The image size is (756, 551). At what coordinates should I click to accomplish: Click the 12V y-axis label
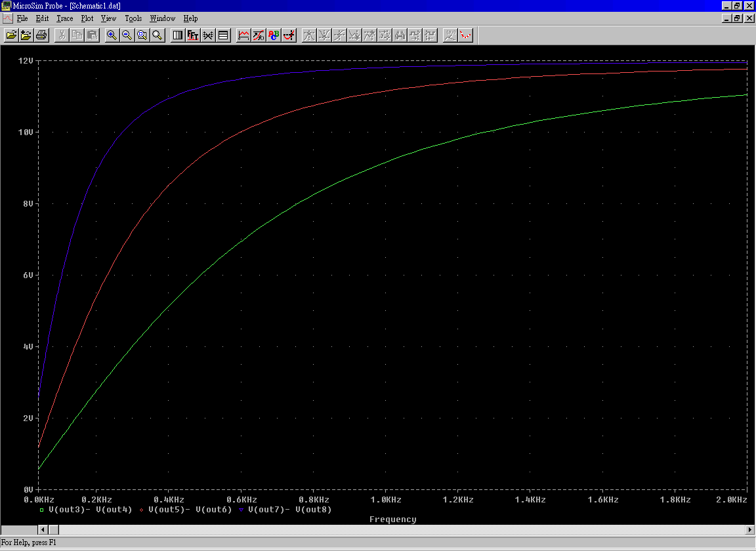(x=26, y=61)
